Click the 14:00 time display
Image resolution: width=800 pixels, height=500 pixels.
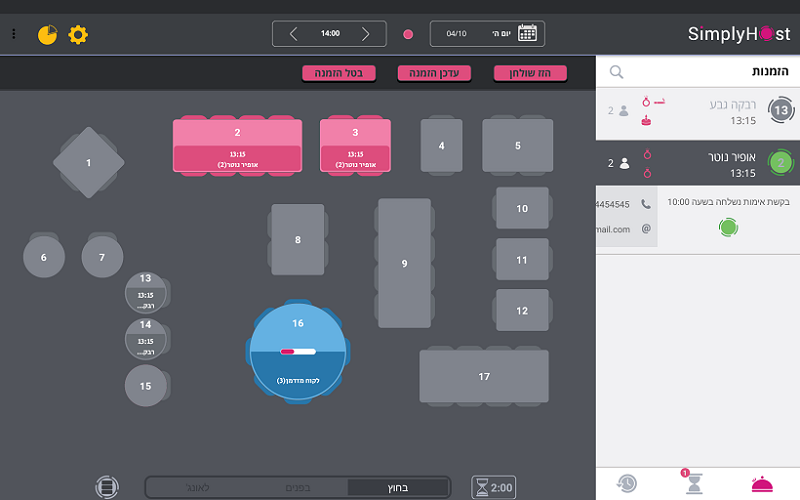click(330, 34)
